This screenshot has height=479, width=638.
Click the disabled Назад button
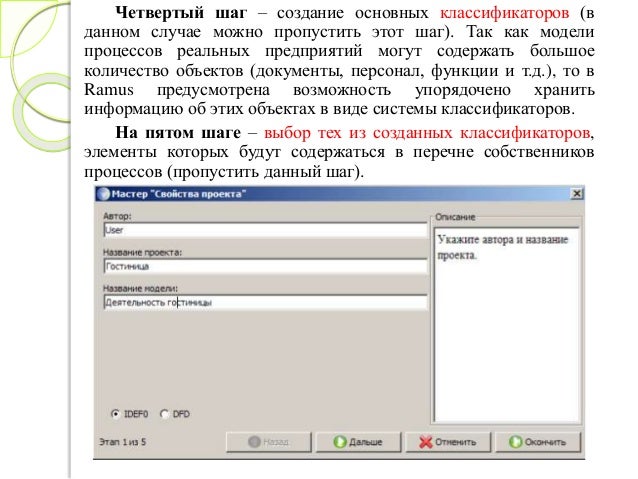click(x=269, y=442)
